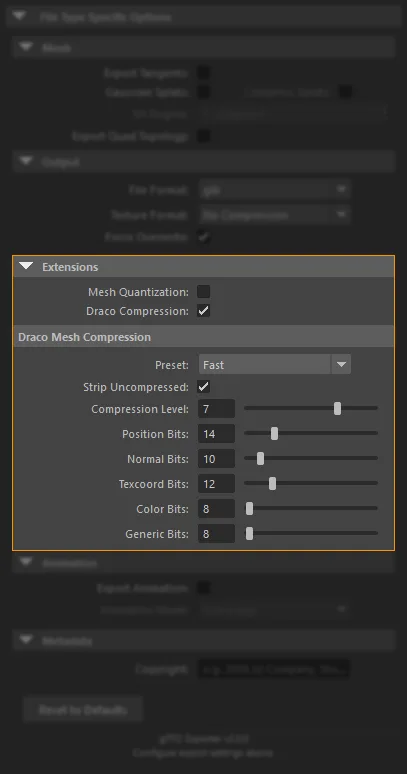
Task: Click the Normal Bits value field
Action: pyautogui.click(x=216, y=459)
